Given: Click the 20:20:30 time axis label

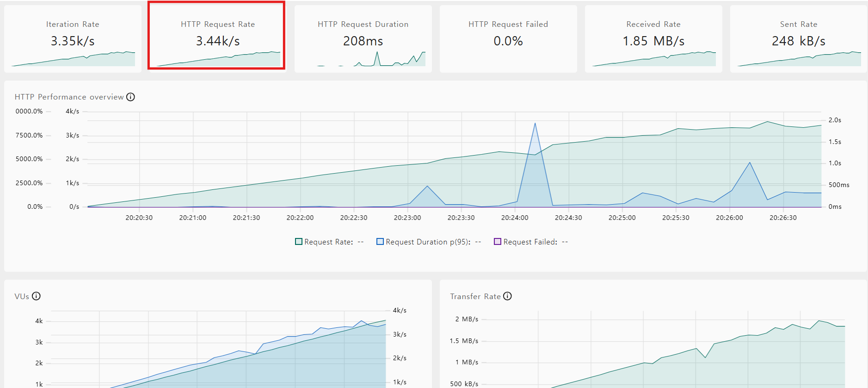Looking at the screenshot, I should pos(139,218).
